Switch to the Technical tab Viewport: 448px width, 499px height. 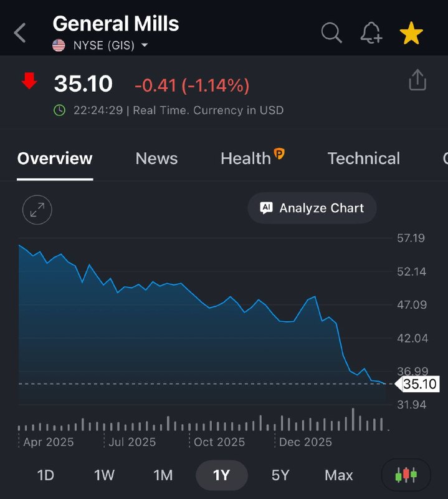(x=364, y=158)
